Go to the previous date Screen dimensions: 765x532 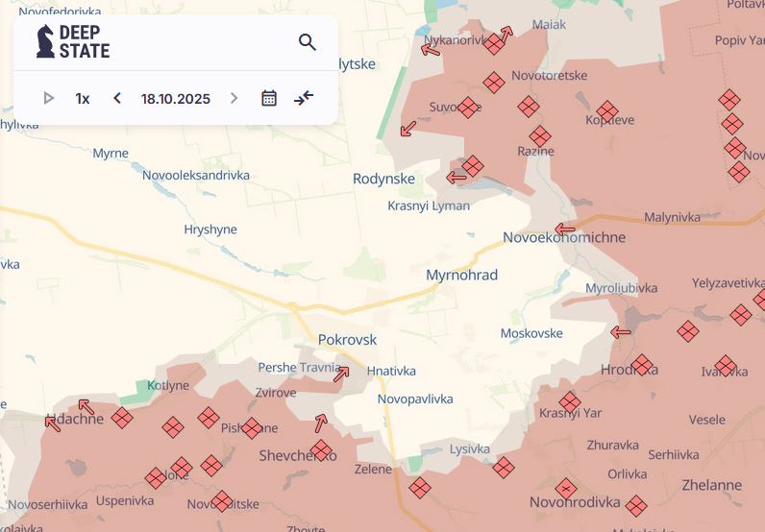[x=117, y=99]
